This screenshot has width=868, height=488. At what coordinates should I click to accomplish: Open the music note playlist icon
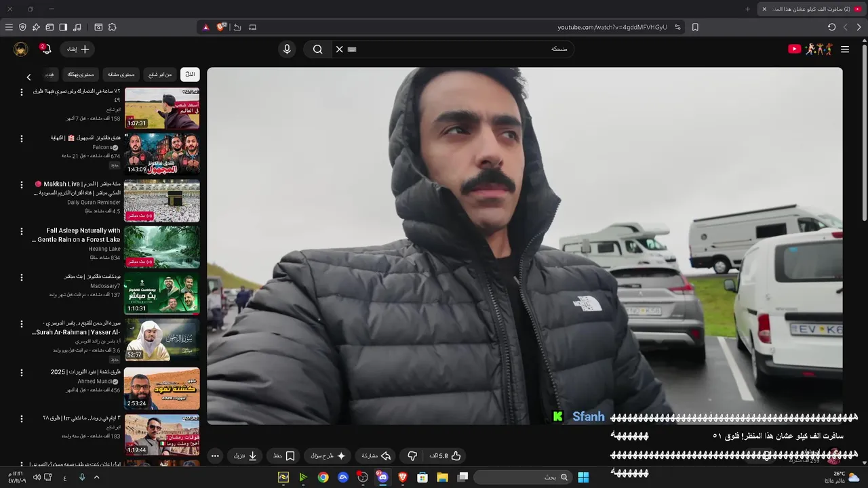click(x=77, y=27)
